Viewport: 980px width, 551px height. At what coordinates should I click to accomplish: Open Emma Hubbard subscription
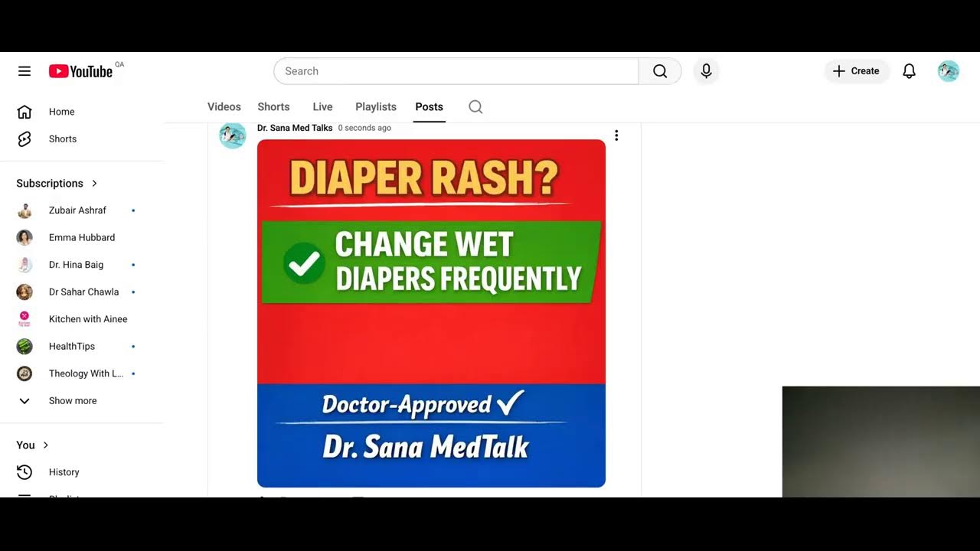click(x=82, y=237)
